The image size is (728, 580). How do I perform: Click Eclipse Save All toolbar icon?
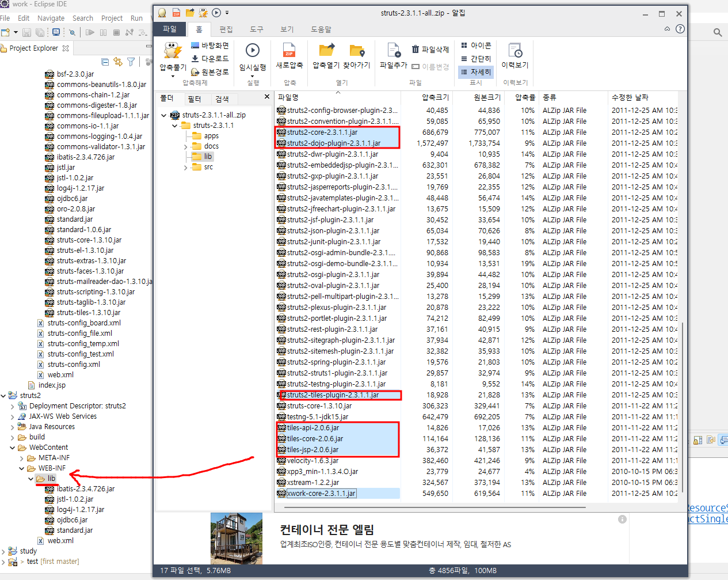pos(40,32)
